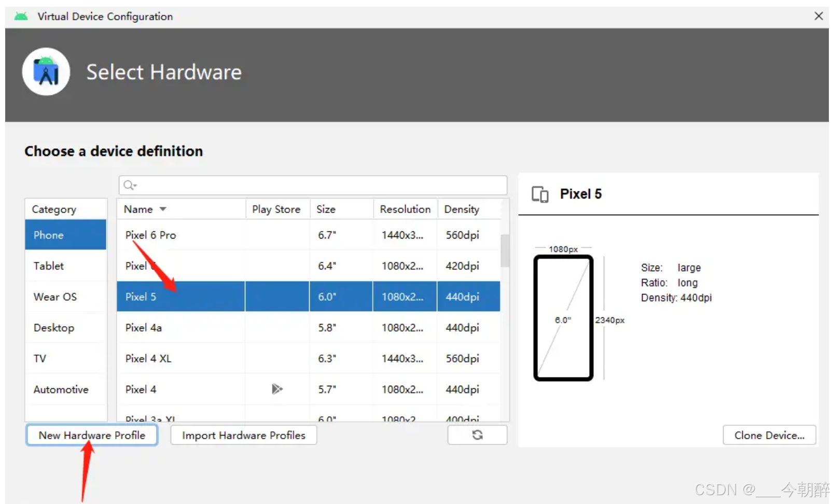The height and width of the screenshot is (504, 832).
Task: Select the Pixel 4 device name
Action: [141, 389]
